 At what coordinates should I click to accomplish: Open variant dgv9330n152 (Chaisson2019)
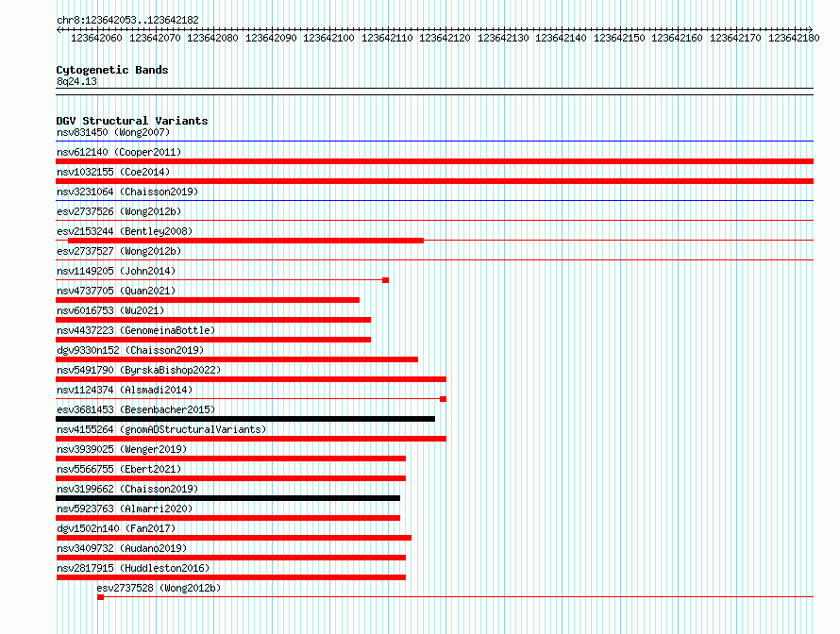pos(130,350)
